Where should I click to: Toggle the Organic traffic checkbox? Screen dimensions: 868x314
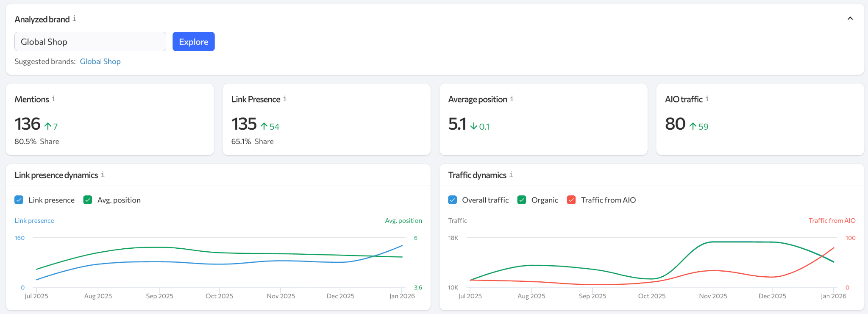click(x=522, y=200)
